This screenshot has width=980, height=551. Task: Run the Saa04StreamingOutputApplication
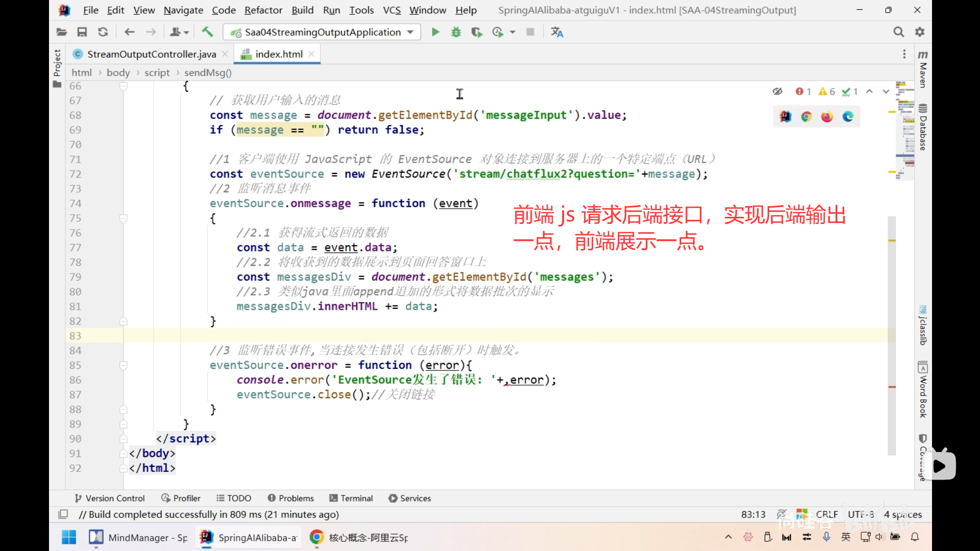pos(435,32)
